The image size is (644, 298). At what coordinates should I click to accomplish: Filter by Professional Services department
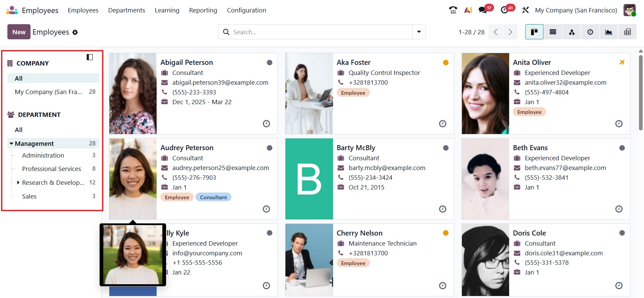pos(51,169)
